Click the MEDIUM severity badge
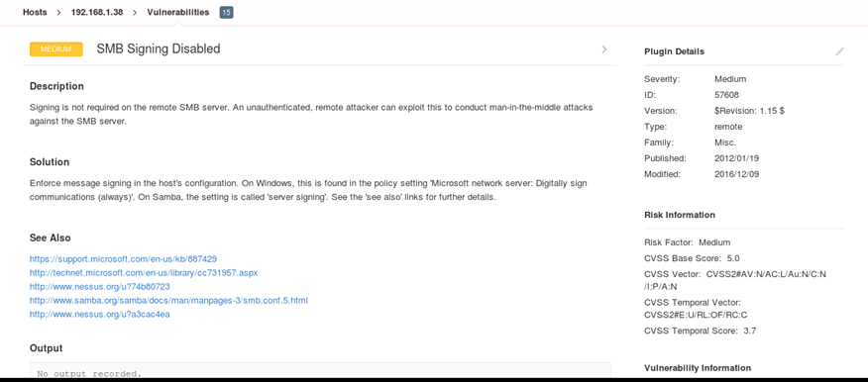 point(55,49)
